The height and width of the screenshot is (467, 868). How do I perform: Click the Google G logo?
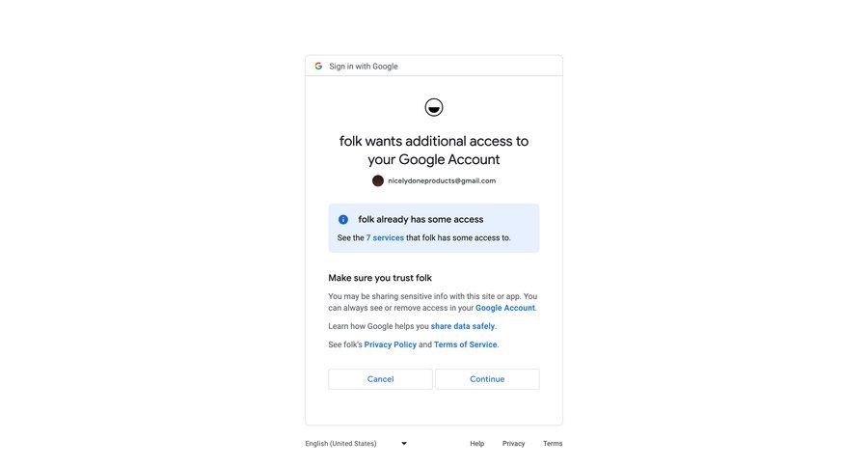[x=318, y=67]
